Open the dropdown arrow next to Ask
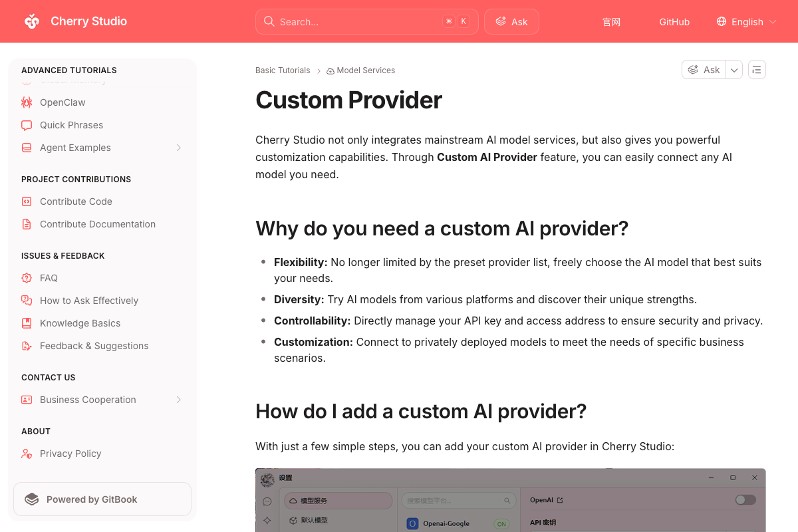The image size is (798, 532). click(734, 70)
